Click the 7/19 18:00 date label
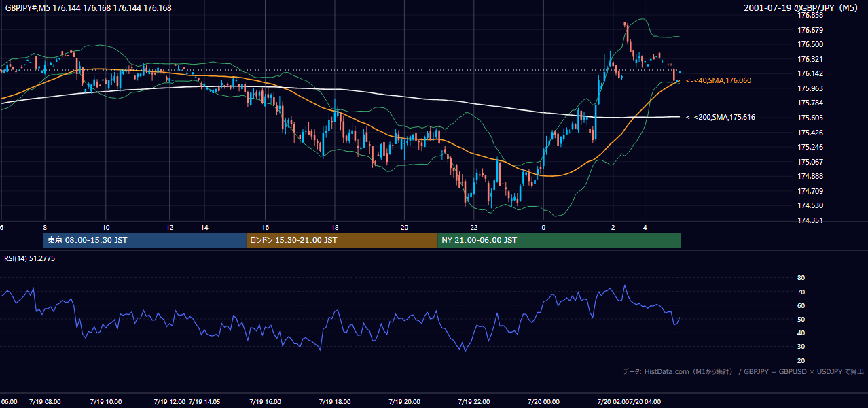The width and height of the screenshot is (868, 408). (335, 401)
